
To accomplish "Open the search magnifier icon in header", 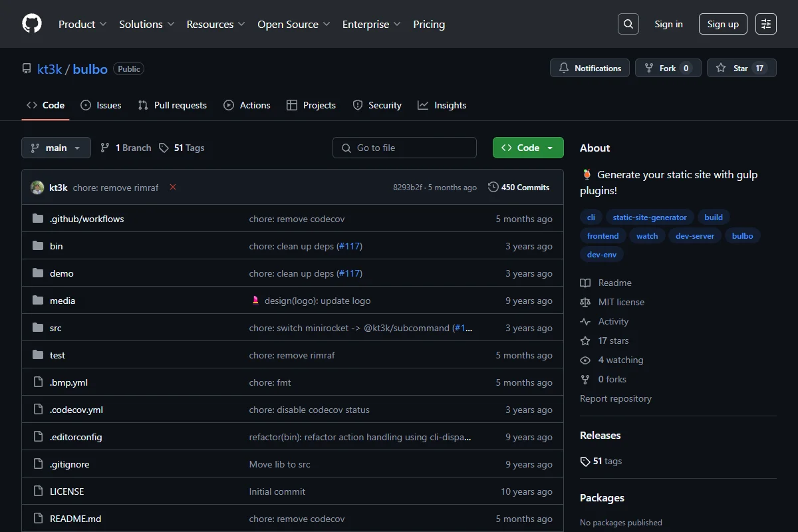I will coord(628,24).
